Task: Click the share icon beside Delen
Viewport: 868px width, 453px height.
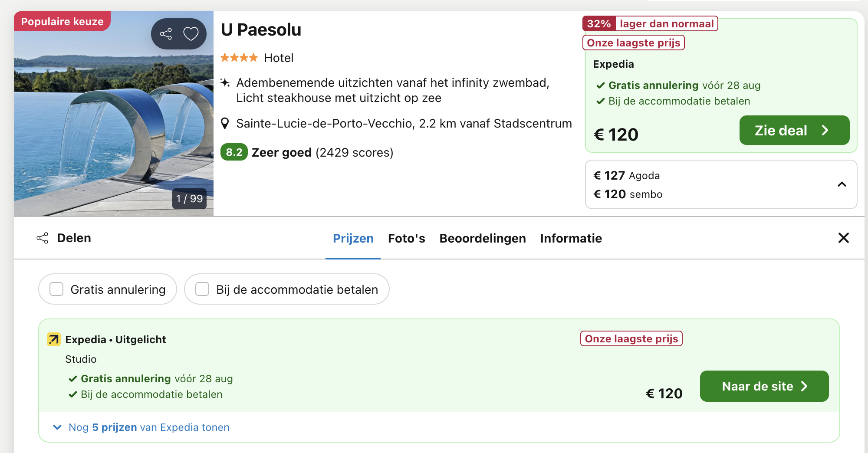Action: pos(43,238)
